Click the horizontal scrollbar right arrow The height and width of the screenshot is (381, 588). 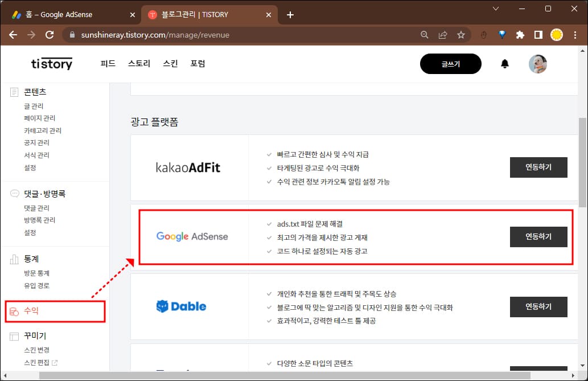(573, 375)
